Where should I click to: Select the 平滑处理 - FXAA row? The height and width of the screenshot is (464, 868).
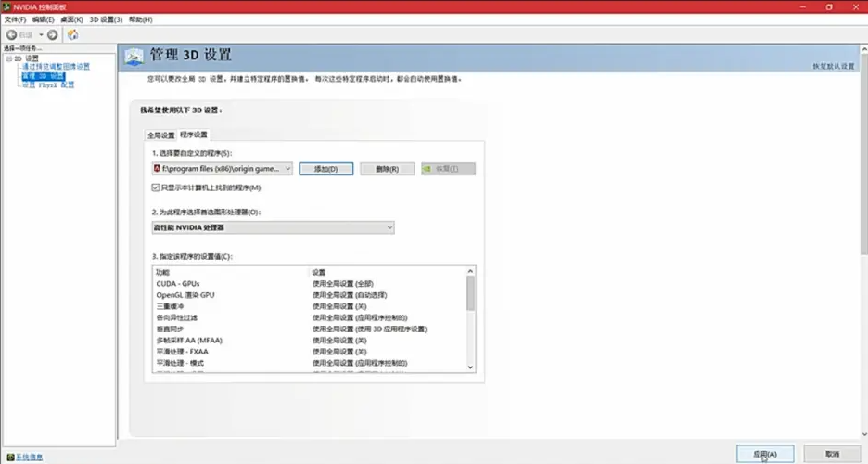[310, 352]
